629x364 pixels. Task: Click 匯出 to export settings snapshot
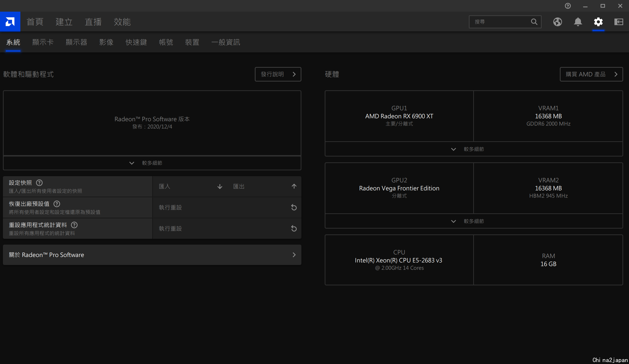click(x=264, y=187)
